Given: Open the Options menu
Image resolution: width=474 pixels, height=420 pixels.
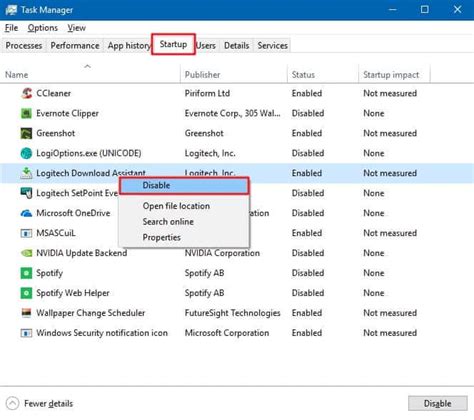Looking at the screenshot, I should [43, 28].
